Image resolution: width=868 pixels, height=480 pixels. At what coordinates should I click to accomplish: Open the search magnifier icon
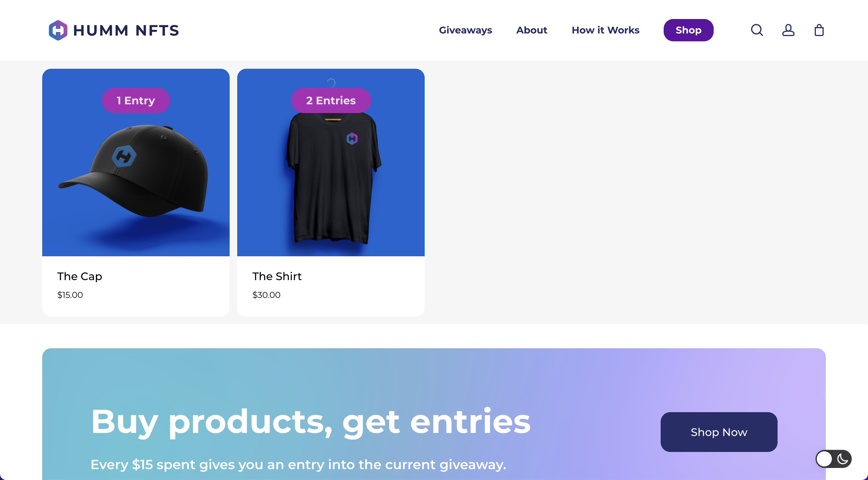757,30
